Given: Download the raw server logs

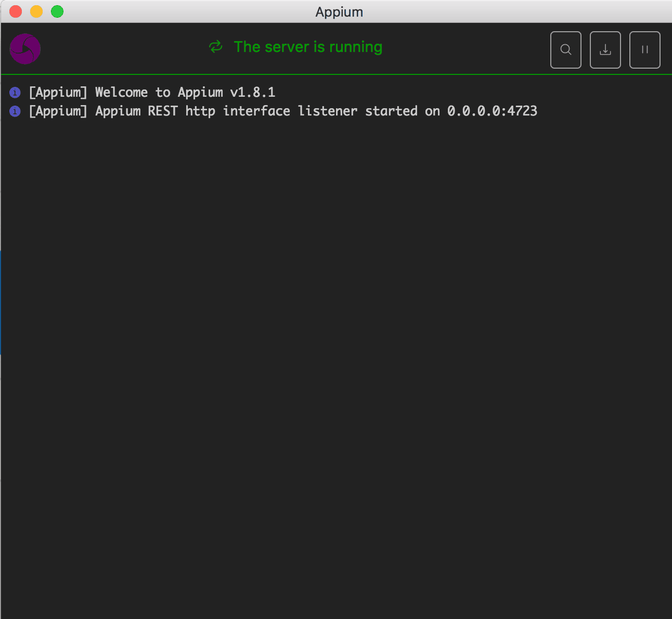Looking at the screenshot, I should coord(605,50).
